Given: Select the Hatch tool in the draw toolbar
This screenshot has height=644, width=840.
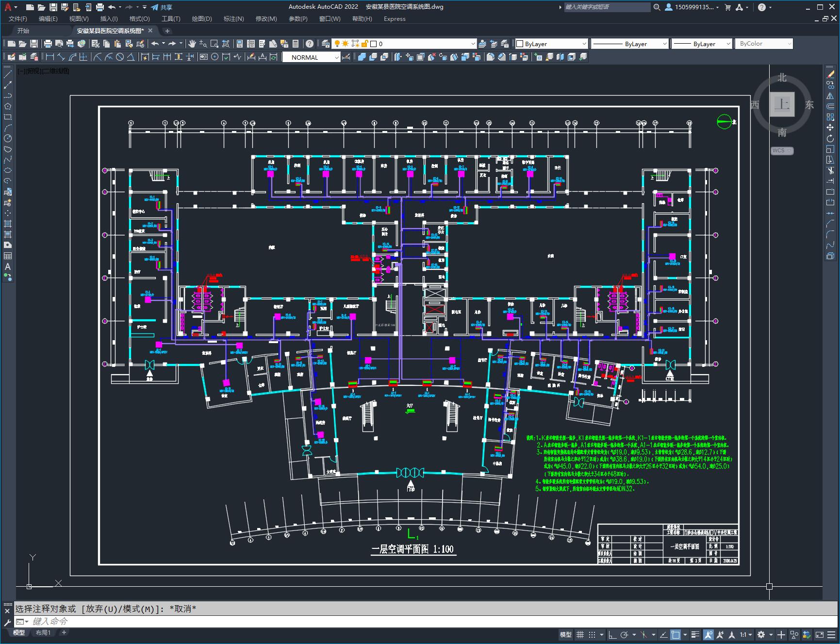Looking at the screenshot, I should (8, 224).
